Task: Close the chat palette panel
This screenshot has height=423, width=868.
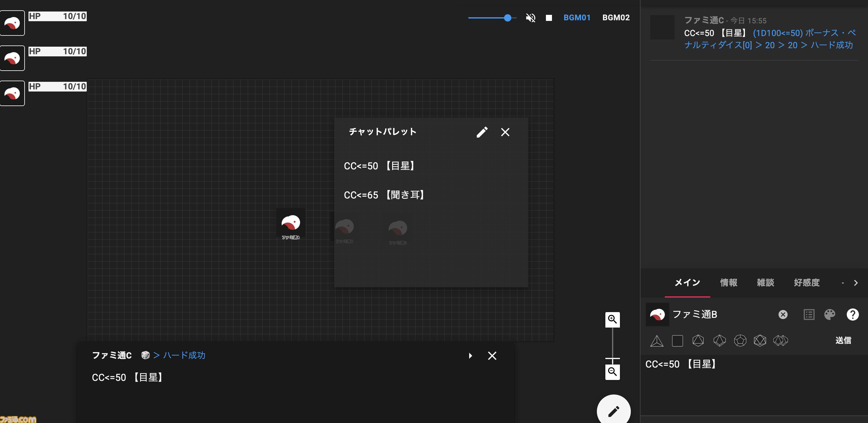Action: tap(505, 132)
